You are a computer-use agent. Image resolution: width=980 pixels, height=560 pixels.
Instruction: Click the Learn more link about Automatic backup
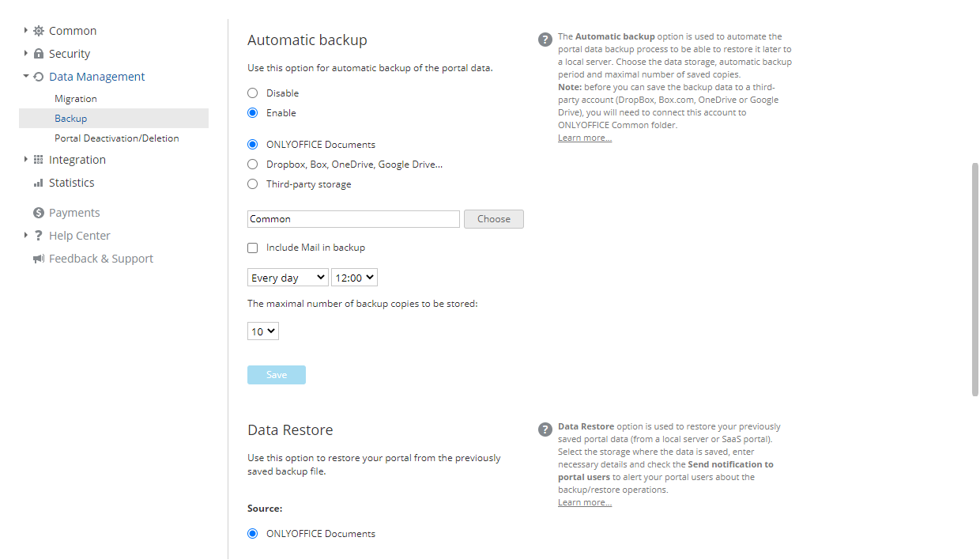584,137
